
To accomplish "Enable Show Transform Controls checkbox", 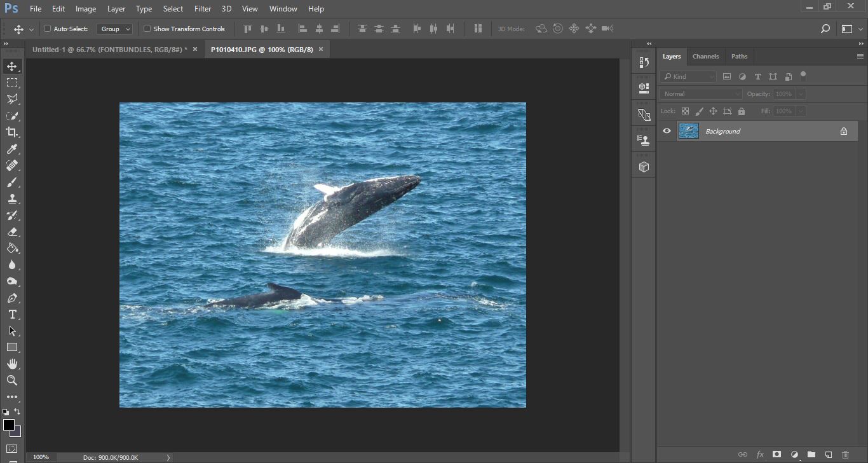I will click(147, 29).
